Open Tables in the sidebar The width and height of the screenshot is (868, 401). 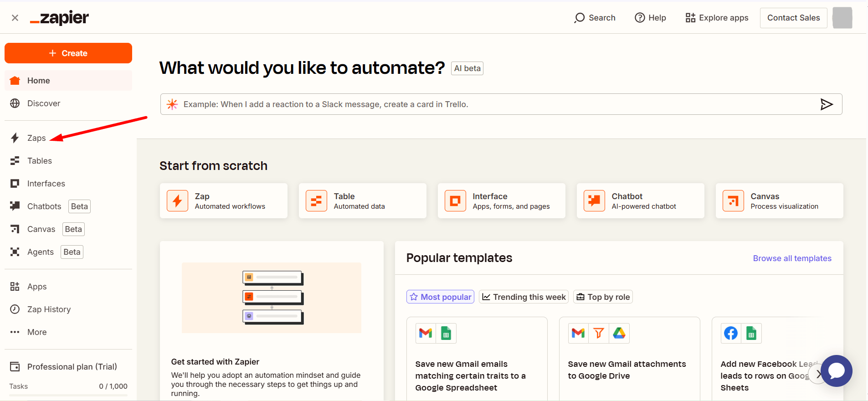click(x=68, y=161)
